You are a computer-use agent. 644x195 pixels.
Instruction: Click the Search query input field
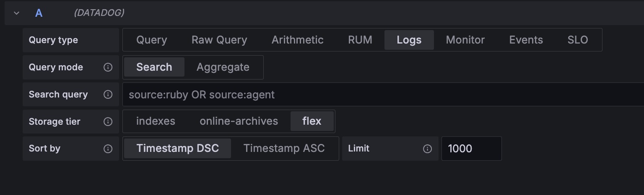(x=377, y=95)
